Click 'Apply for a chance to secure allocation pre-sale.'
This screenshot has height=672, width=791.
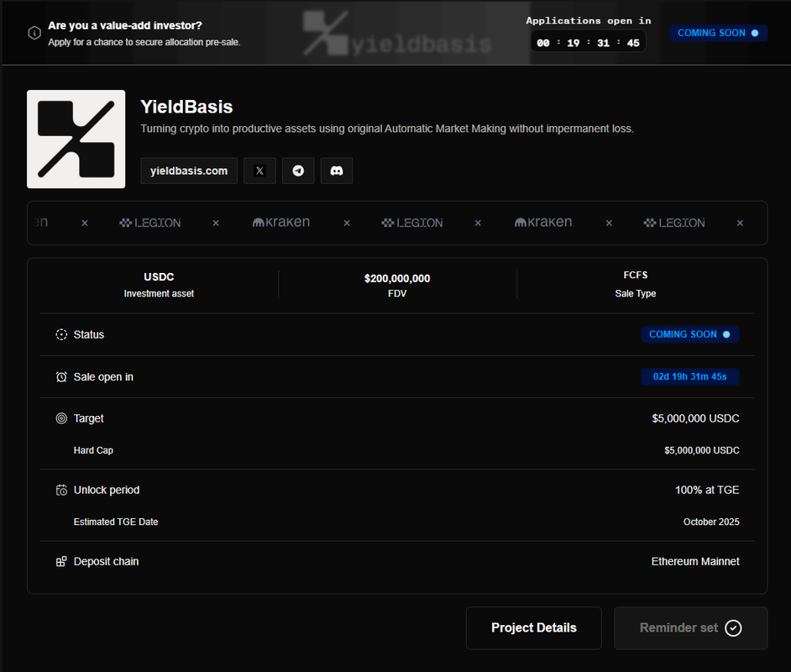click(x=144, y=42)
